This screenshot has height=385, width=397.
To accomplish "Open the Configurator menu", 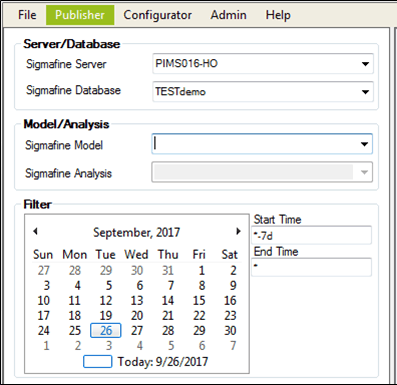I will 158,15.
